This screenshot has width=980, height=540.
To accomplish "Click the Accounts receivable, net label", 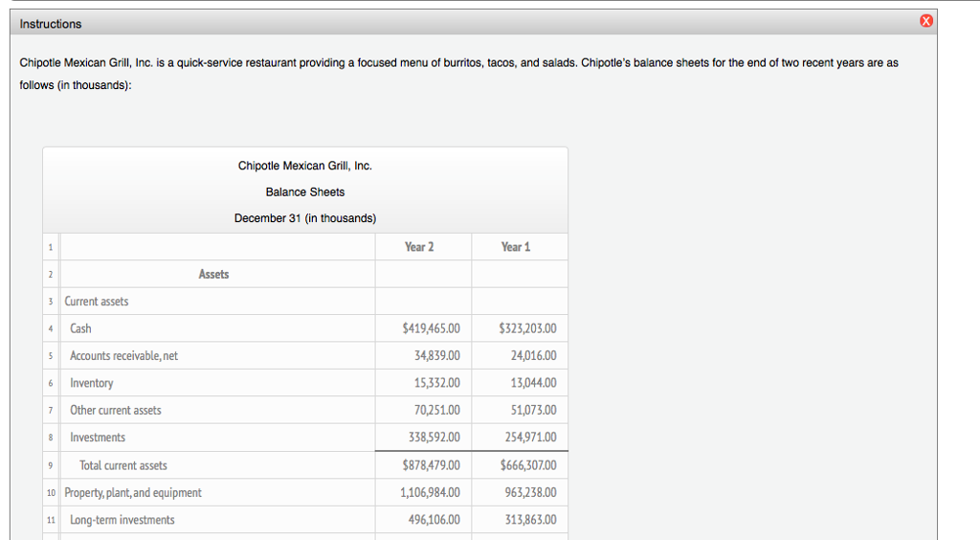I will [123, 356].
